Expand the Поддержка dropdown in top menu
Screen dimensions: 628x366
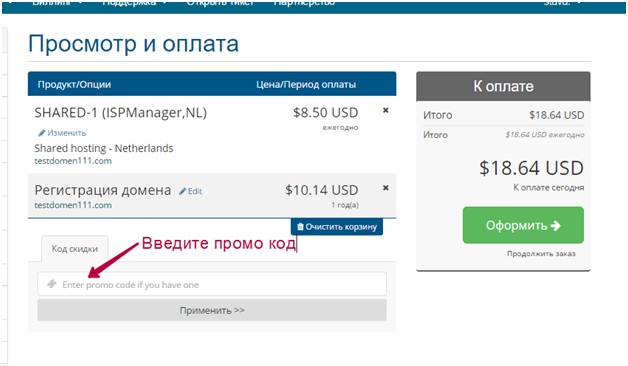click(x=132, y=3)
